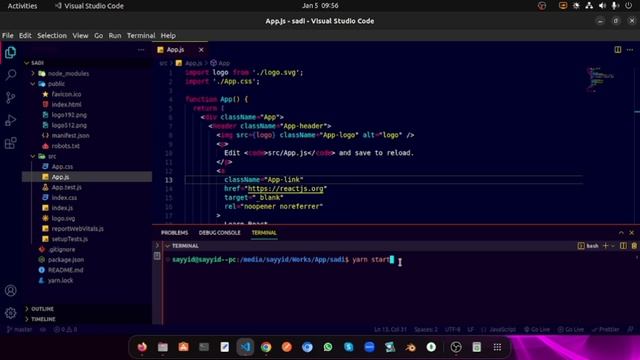Collapse the SADI root folder

(x=87, y=63)
